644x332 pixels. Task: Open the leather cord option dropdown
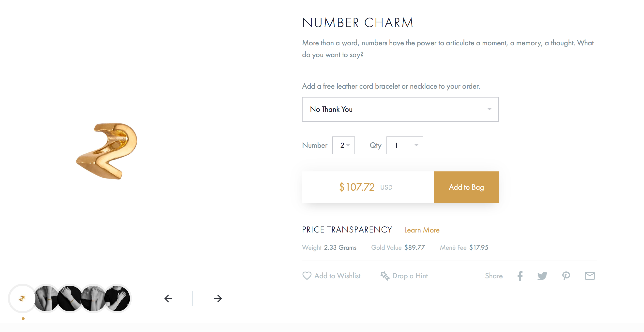coord(400,109)
